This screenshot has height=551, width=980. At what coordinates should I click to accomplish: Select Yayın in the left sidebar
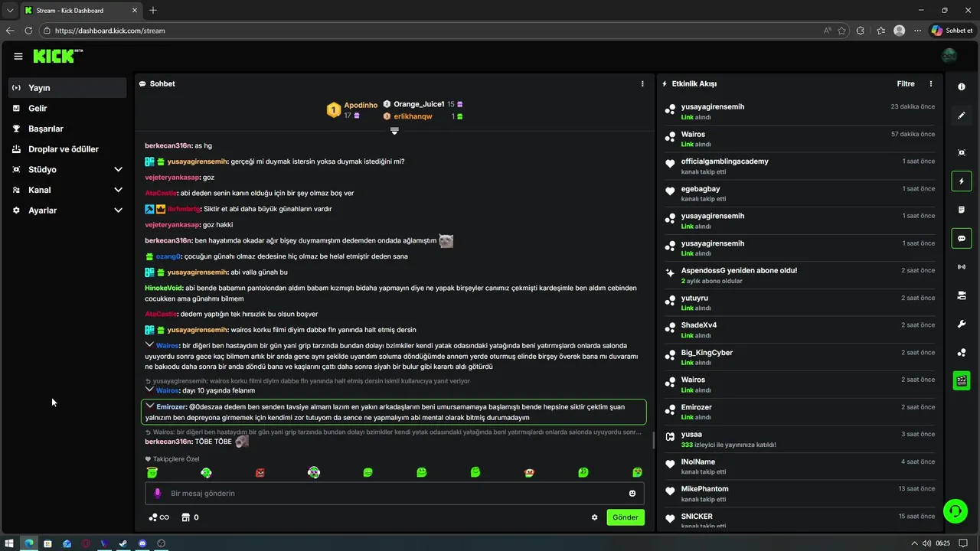(67, 88)
